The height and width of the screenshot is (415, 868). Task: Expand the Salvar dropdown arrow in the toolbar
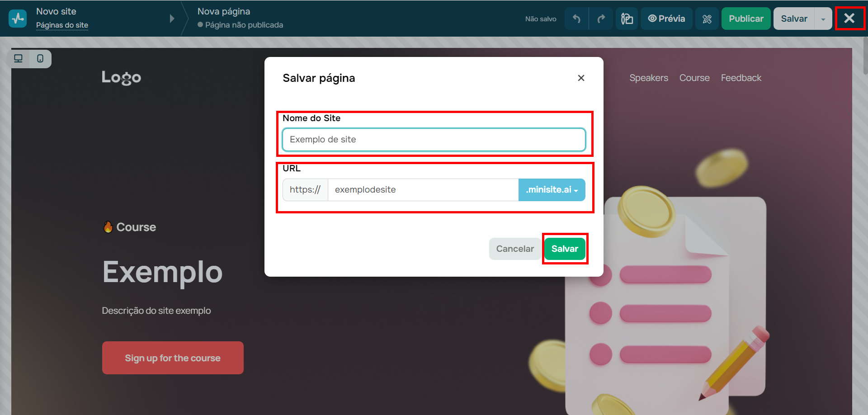coord(823,19)
